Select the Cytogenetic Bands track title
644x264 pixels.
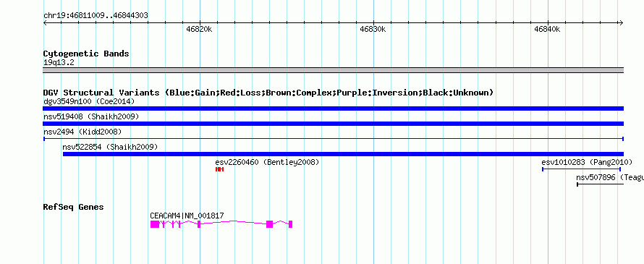pyautogui.click(x=86, y=54)
